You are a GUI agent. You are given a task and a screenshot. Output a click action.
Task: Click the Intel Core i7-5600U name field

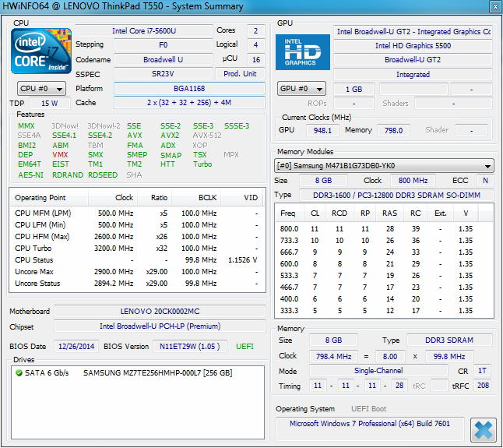click(142, 30)
